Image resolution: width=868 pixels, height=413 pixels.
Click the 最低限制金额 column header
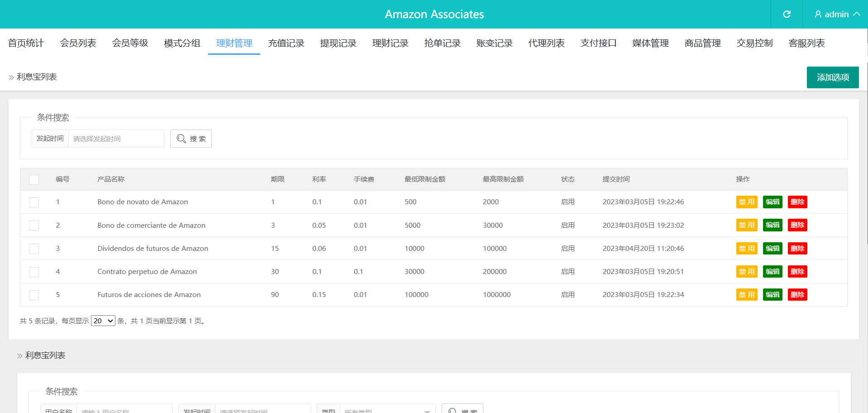coord(425,179)
